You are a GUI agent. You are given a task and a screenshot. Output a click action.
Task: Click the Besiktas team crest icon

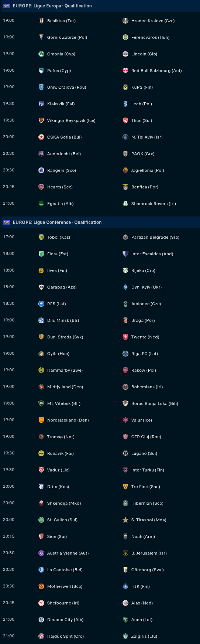pyautogui.click(x=41, y=21)
